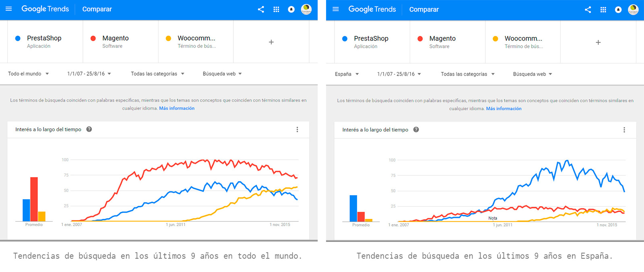The height and width of the screenshot is (272, 644).
Task: Click the share icon in right panel header
Action: coord(588,10)
